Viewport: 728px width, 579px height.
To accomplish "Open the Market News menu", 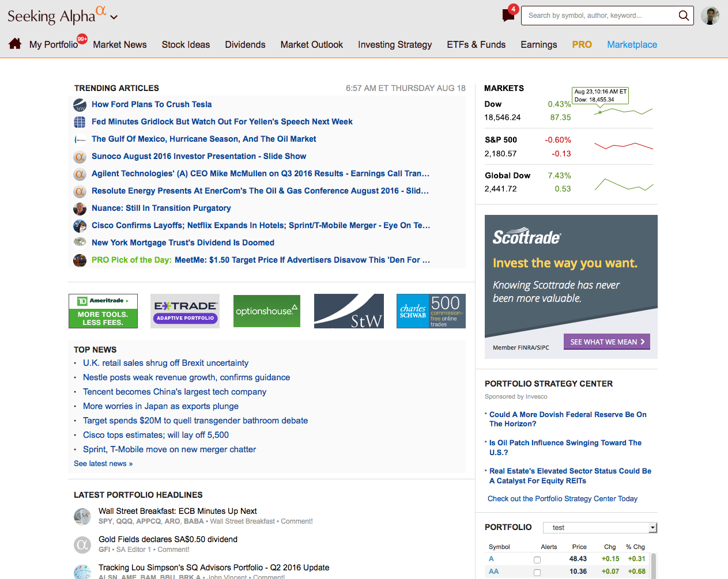I will pos(120,44).
